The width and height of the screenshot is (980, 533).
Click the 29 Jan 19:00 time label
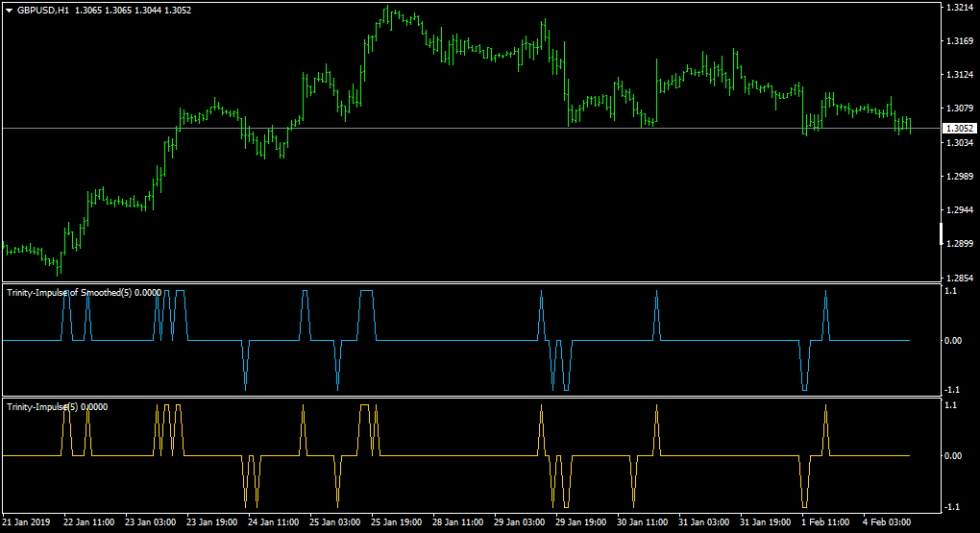580,521
